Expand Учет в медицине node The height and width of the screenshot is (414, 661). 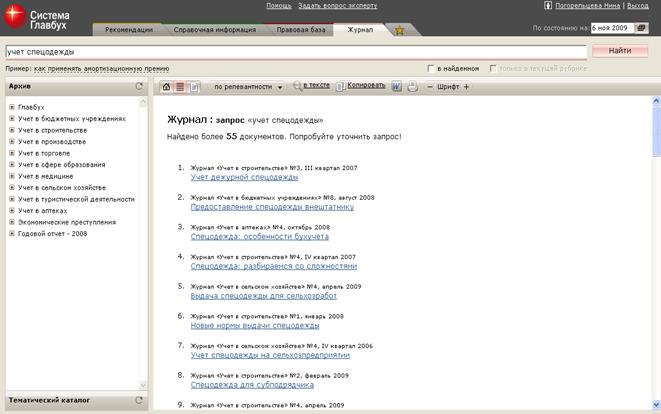tap(12, 176)
